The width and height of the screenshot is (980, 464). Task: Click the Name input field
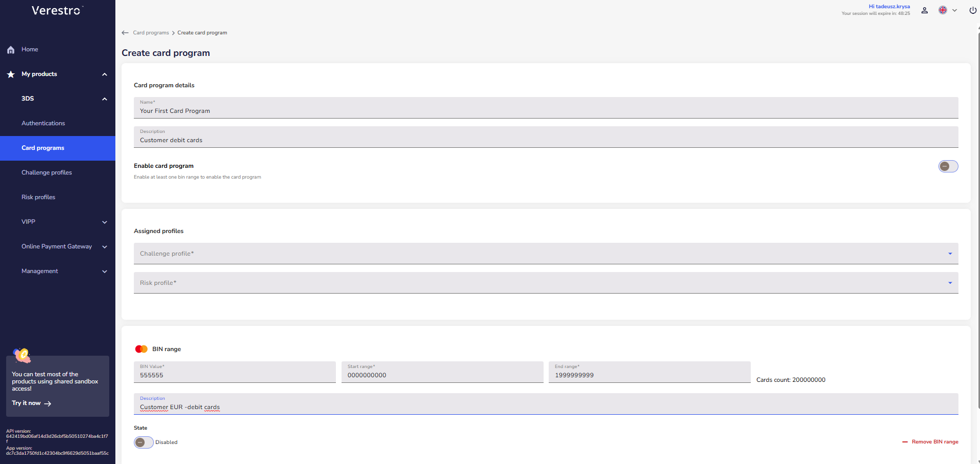[x=546, y=108]
